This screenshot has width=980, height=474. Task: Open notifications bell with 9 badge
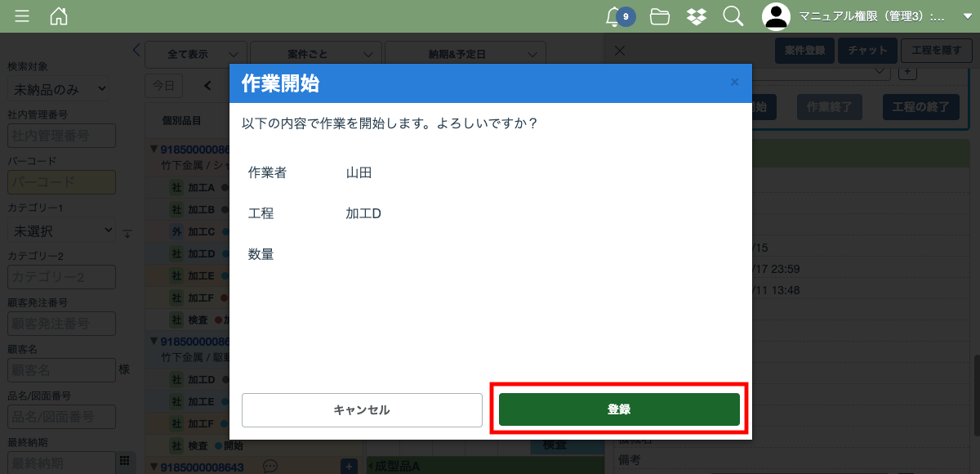pyautogui.click(x=615, y=16)
